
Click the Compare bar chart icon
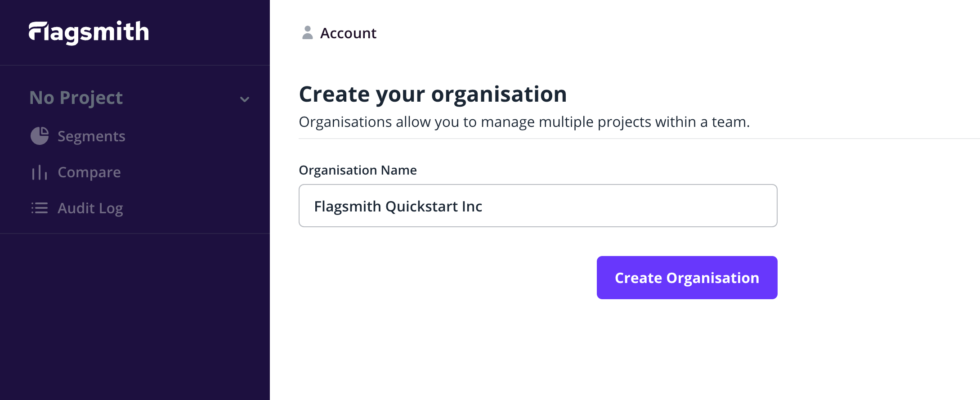click(x=40, y=172)
